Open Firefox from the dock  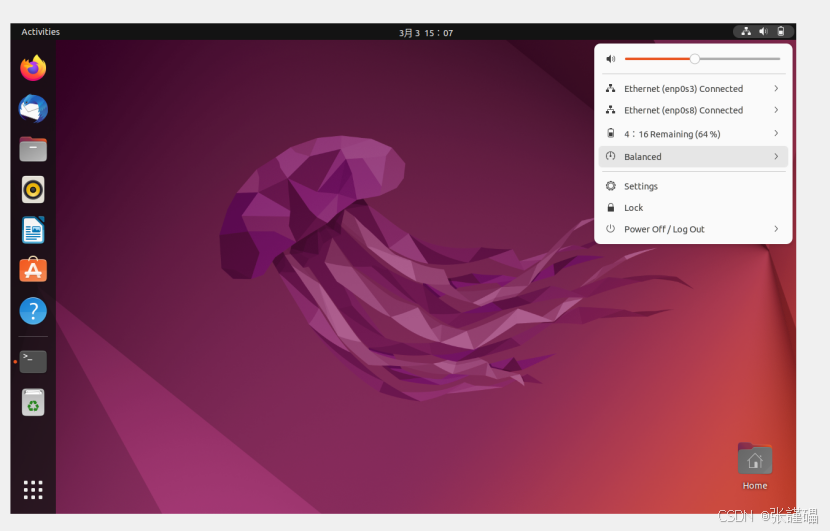(x=33, y=68)
